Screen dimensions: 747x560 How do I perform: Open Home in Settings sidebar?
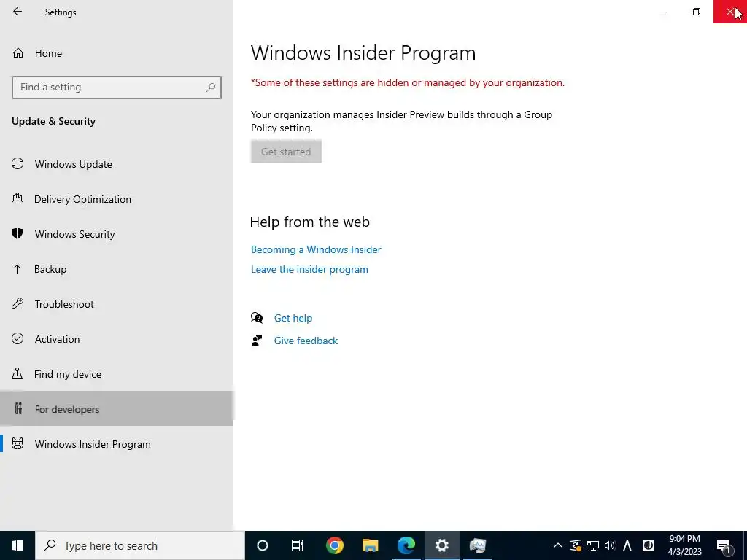point(117,52)
